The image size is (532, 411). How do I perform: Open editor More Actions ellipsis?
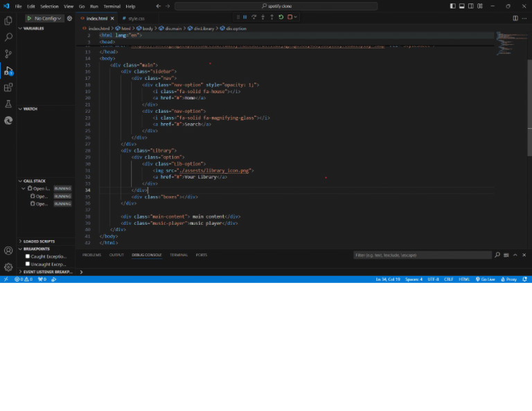[524, 18]
